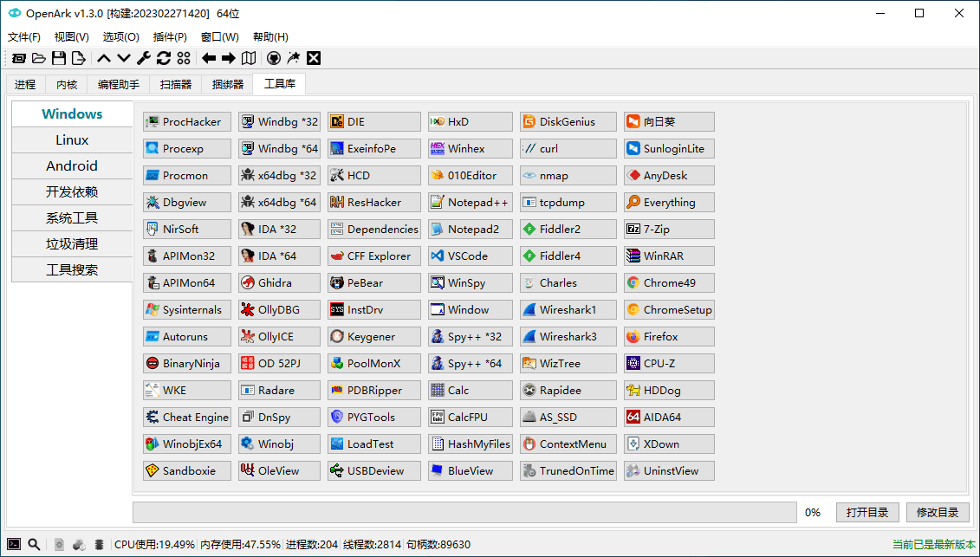Select the Linux category in the sidebar
This screenshot has height=557, width=980.
pos(72,140)
